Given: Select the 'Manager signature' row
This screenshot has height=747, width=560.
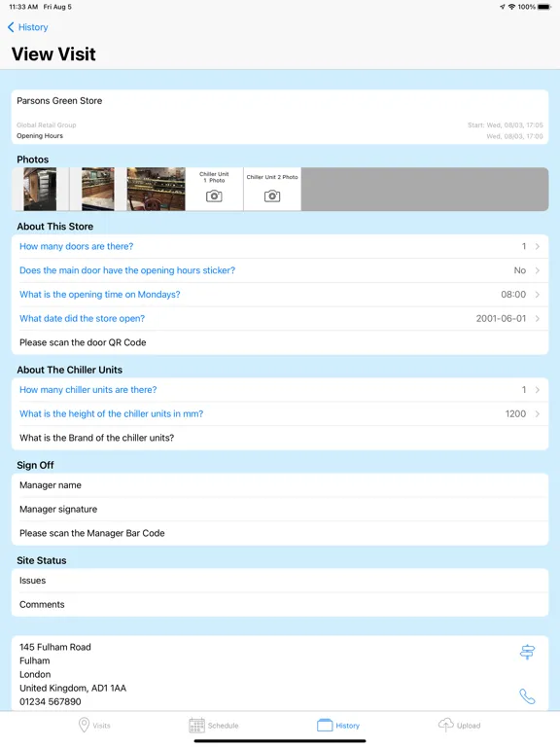Looking at the screenshot, I should [x=280, y=510].
